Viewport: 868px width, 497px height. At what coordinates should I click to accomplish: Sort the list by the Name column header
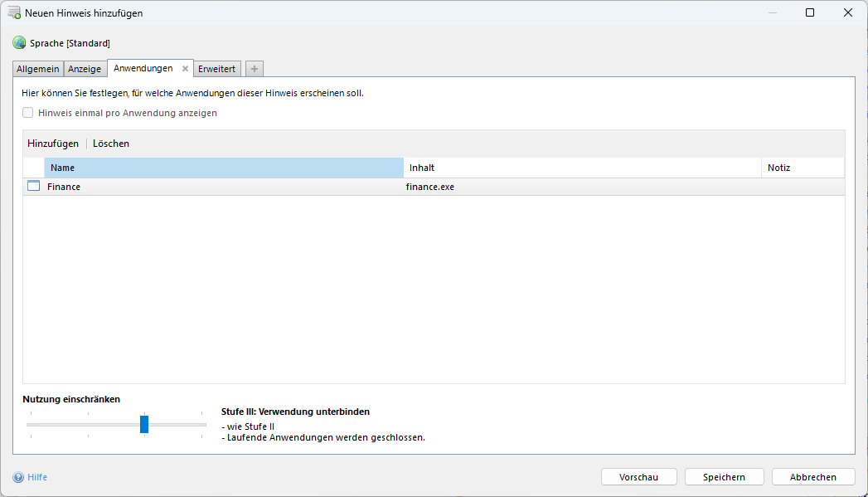pos(224,168)
